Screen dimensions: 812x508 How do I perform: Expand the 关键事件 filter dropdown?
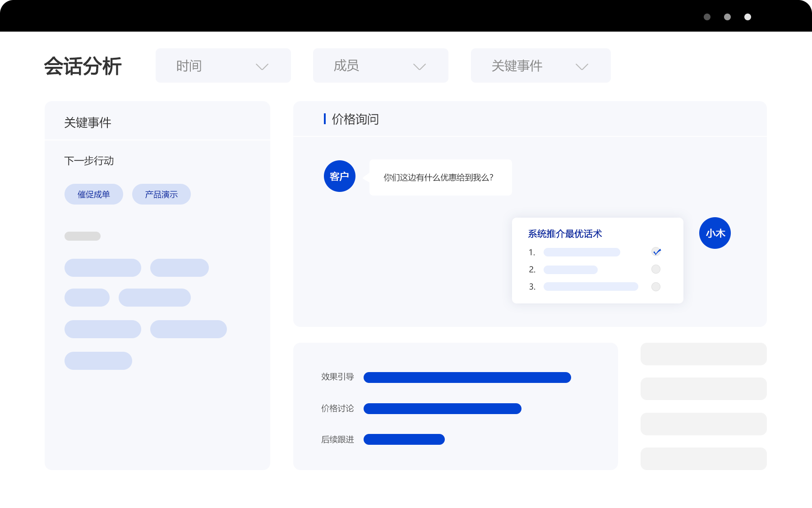coord(540,65)
